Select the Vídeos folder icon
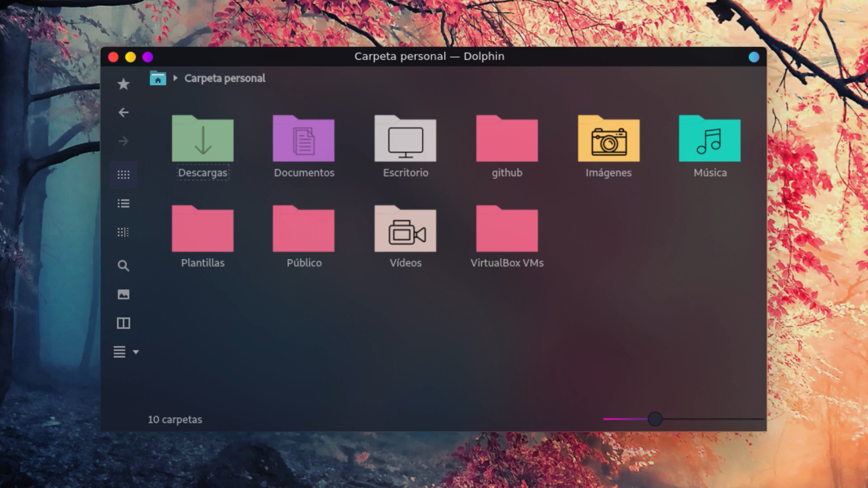Viewport: 868px width, 488px height. pos(406,229)
